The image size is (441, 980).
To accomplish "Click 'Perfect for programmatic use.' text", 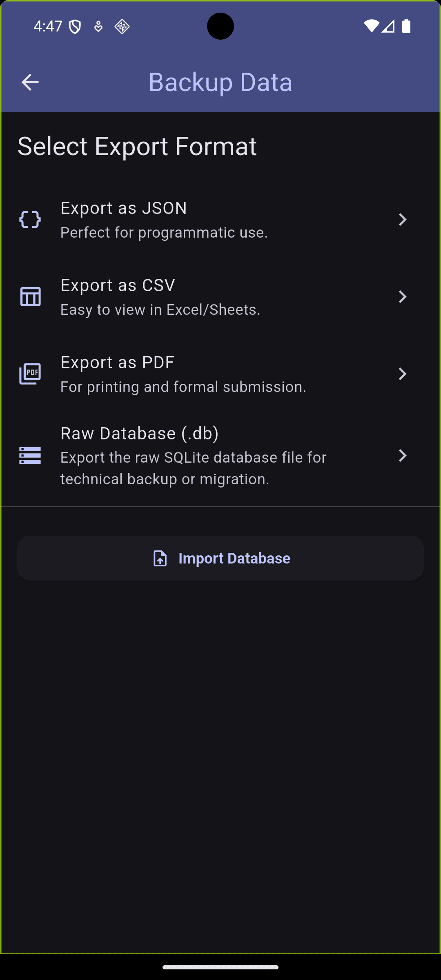I will coord(164,233).
